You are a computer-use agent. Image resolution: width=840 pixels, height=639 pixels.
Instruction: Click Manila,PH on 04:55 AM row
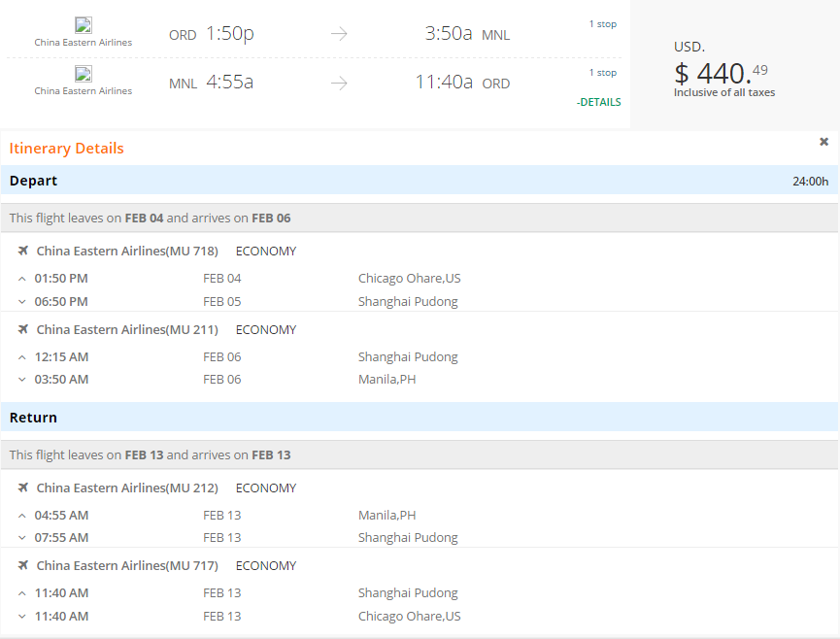click(386, 516)
